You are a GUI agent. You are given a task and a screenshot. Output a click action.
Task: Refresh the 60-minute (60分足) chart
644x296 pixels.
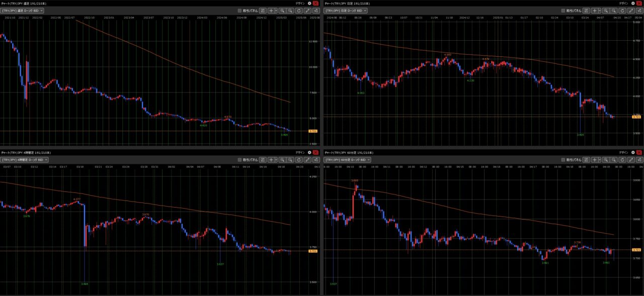click(623, 159)
